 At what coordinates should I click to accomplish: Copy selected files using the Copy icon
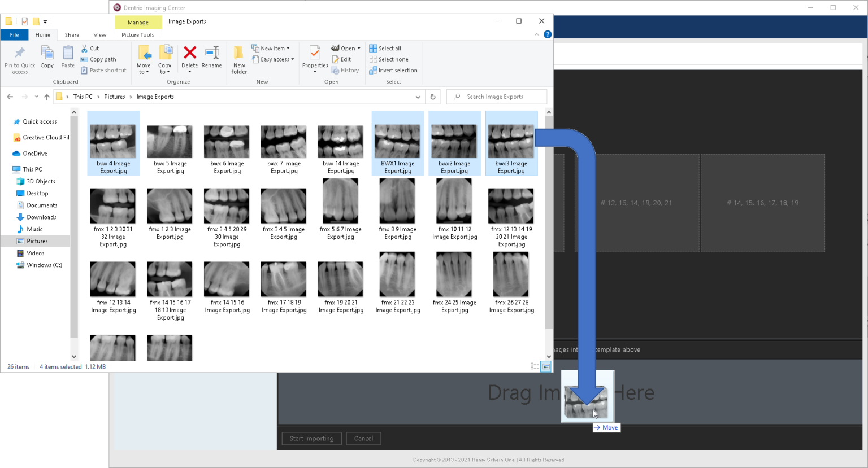(x=47, y=59)
